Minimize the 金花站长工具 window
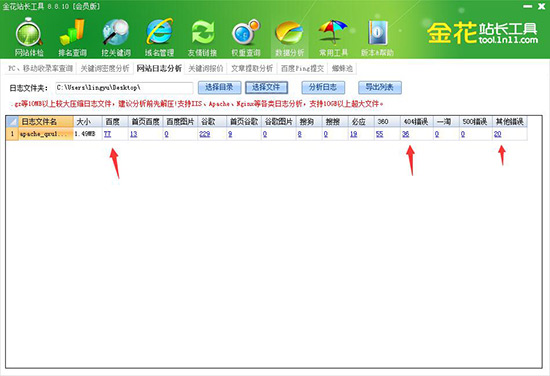 (528, 6)
